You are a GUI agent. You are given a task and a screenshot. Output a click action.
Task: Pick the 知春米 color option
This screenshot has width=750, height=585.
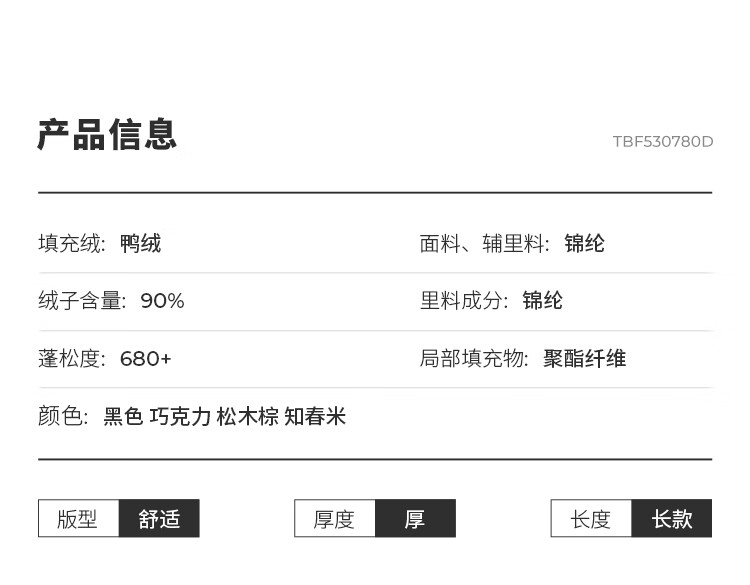coord(314,417)
